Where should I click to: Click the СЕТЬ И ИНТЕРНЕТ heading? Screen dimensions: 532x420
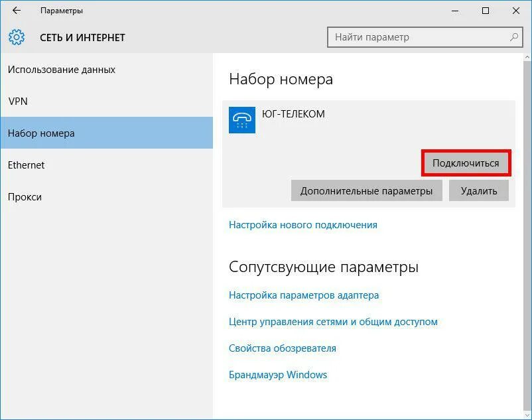click(x=82, y=37)
